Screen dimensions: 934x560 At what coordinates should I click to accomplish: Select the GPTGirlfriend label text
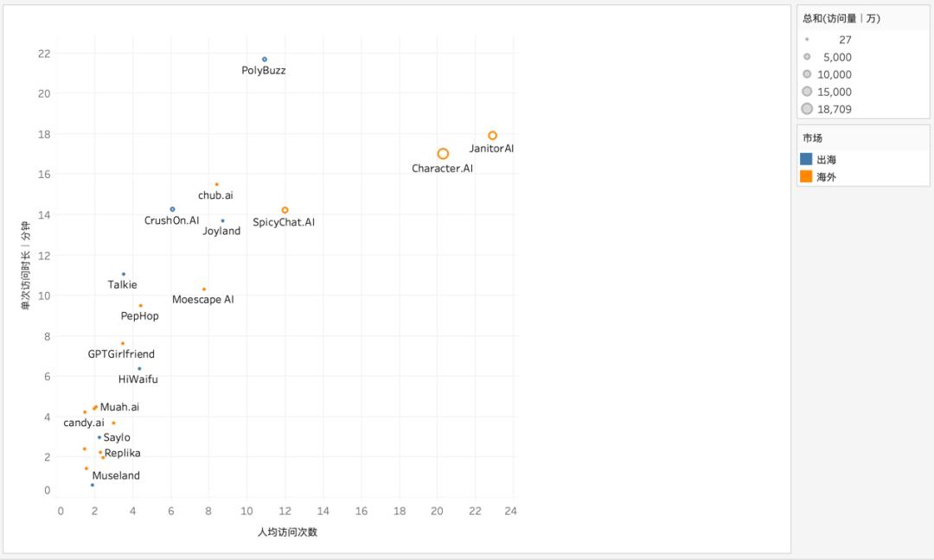click(x=121, y=354)
